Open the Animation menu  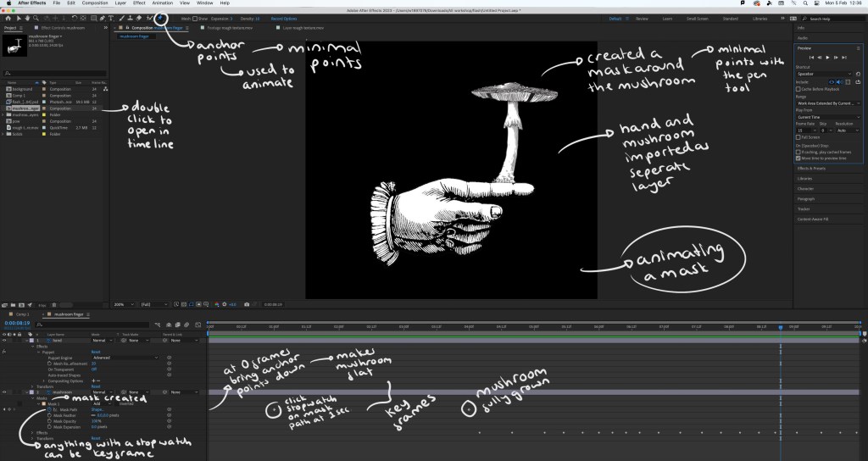pyautogui.click(x=162, y=3)
